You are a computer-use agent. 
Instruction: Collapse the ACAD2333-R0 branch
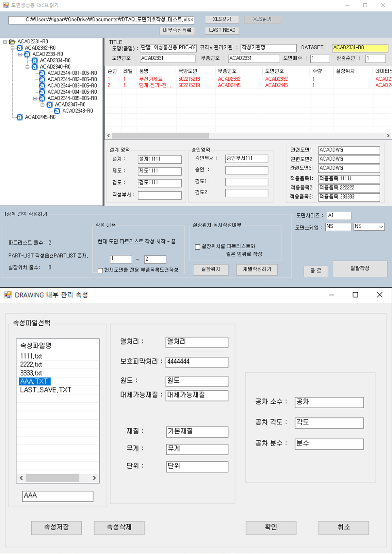(x=20, y=54)
